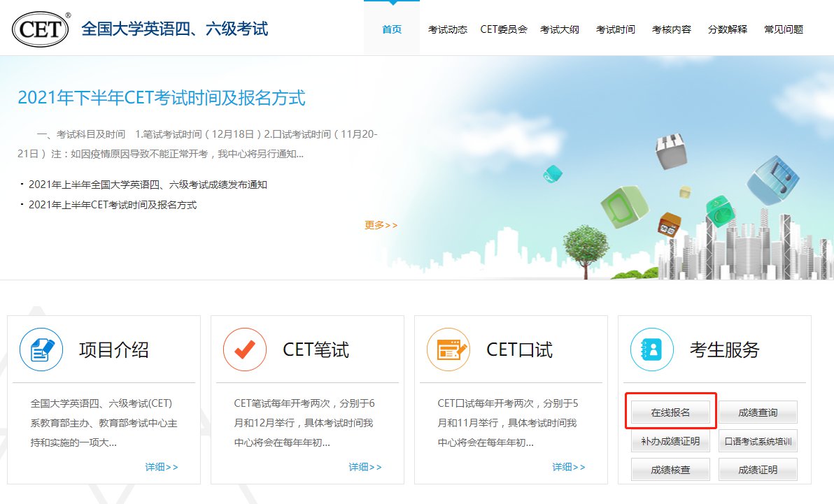Click the CET logo icon
834x504 pixels.
[x=41, y=29]
